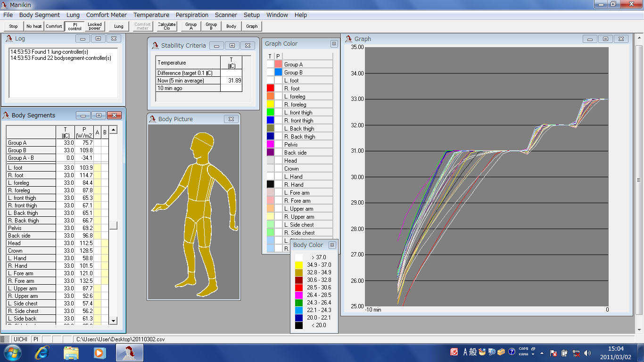This screenshot has height=362, width=644.
Task: Launch Windows Media Player from the taskbar
Action: click(x=99, y=352)
